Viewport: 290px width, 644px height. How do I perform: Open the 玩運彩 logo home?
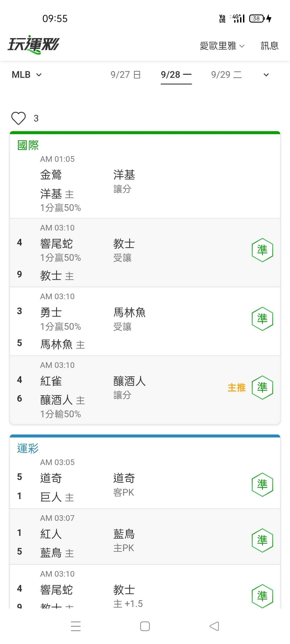click(33, 45)
